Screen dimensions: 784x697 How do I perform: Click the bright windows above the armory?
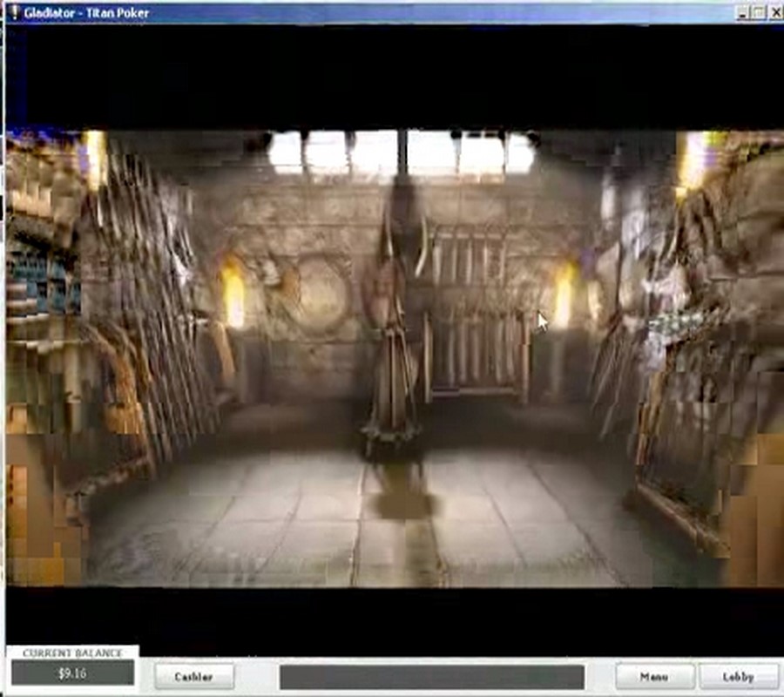click(x=401, y=152)
